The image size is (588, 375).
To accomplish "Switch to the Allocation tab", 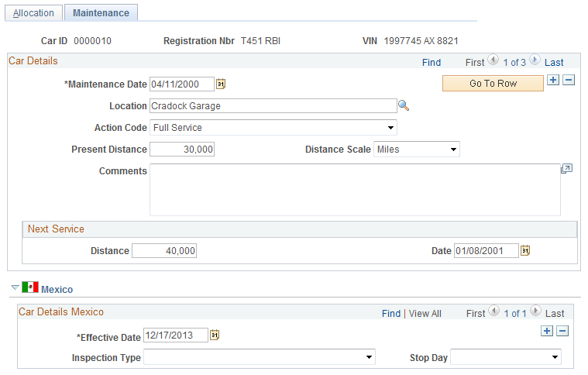I will [33, 12].
